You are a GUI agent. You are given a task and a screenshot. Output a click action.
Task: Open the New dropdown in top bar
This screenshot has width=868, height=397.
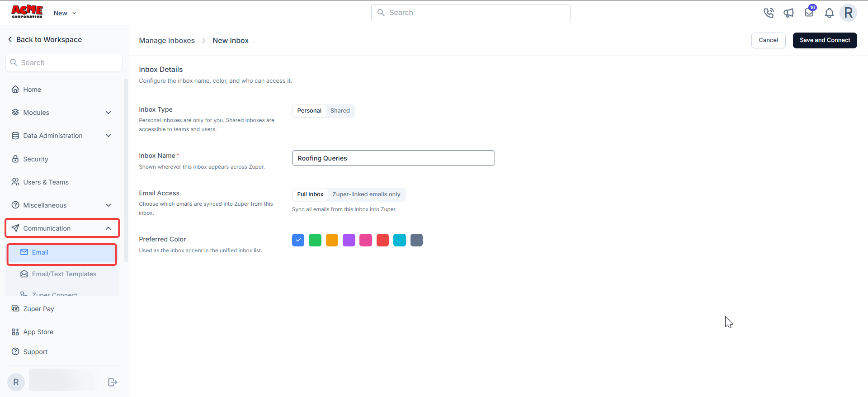[65, 13]
